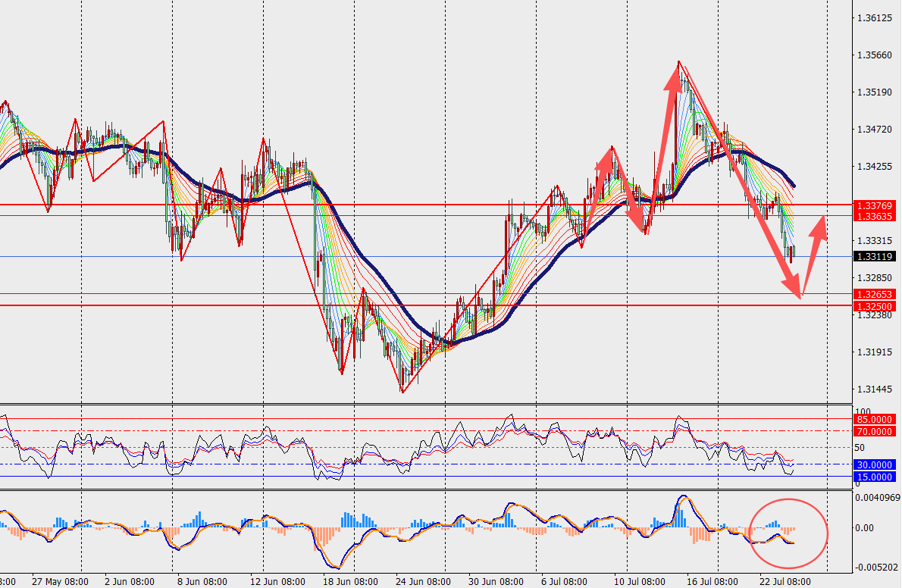Select the red 1.33769 resistance level label

click(875, 205)
